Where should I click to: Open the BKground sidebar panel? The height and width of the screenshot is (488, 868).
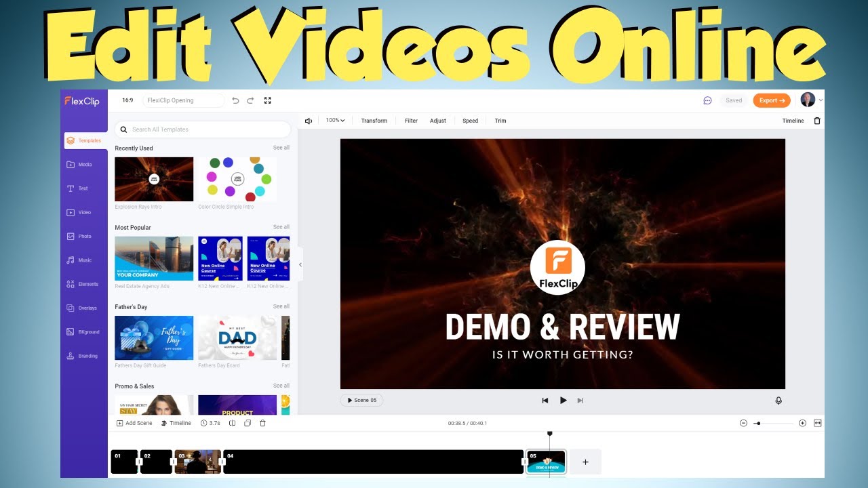83,331
